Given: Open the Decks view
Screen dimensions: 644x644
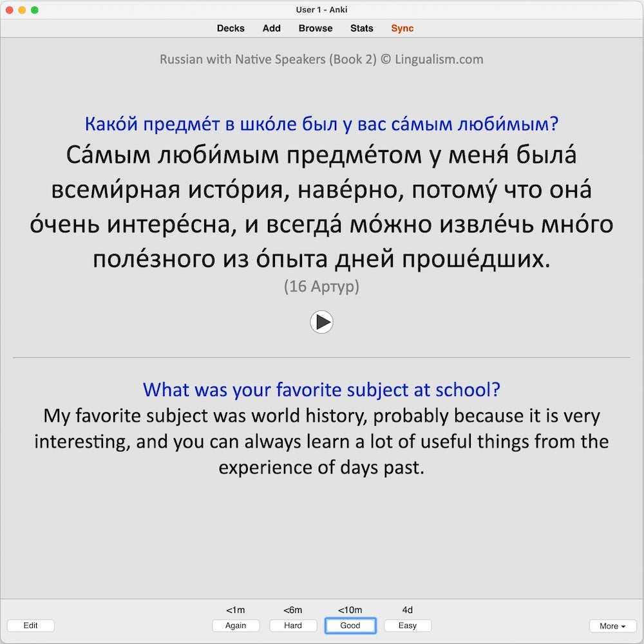Looking at the screenshot, I should (231, 28).
